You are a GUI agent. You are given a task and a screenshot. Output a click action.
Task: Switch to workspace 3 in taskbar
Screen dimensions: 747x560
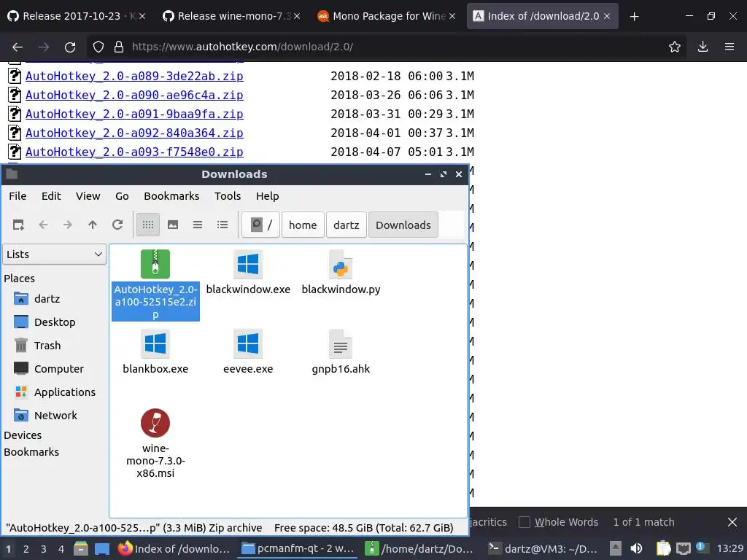tap(43, 549)
